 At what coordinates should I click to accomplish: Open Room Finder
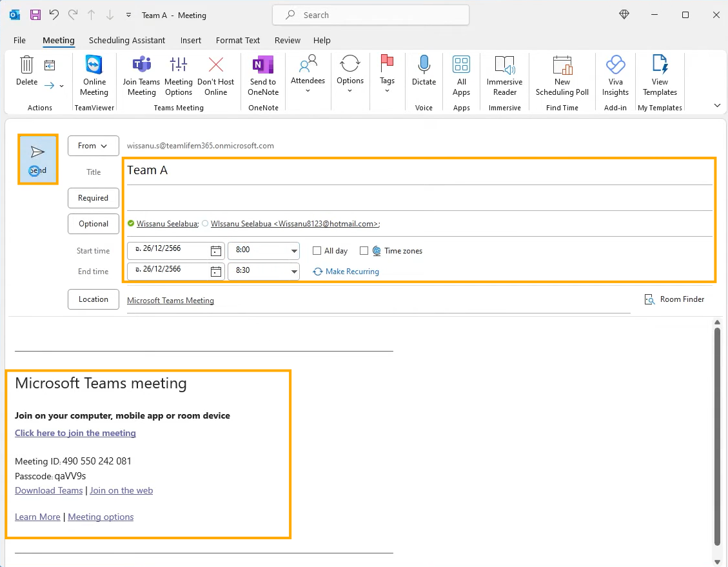(674, 299)
